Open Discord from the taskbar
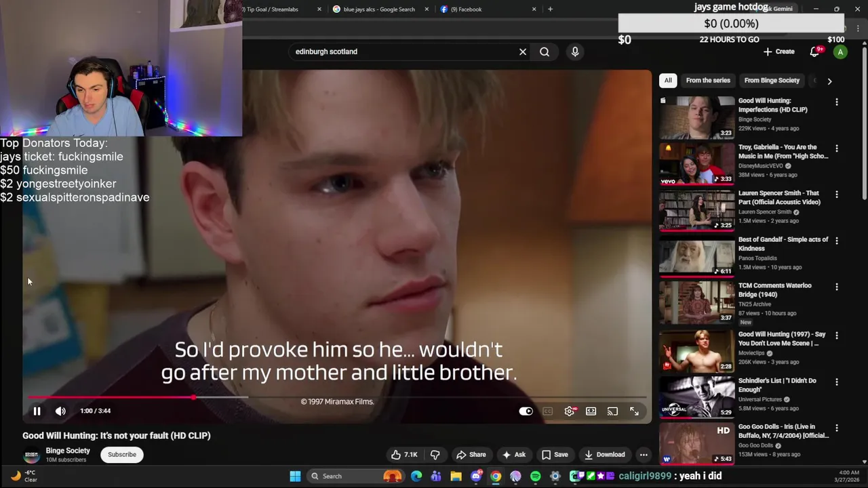The height and width of the screenshot is (488, 868). [476, 476]
